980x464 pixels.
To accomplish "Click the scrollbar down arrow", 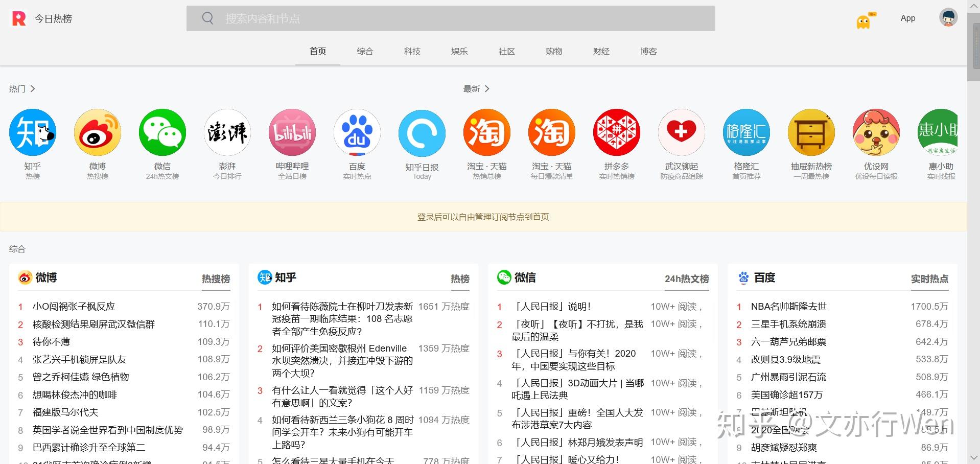I will (973, 458).
